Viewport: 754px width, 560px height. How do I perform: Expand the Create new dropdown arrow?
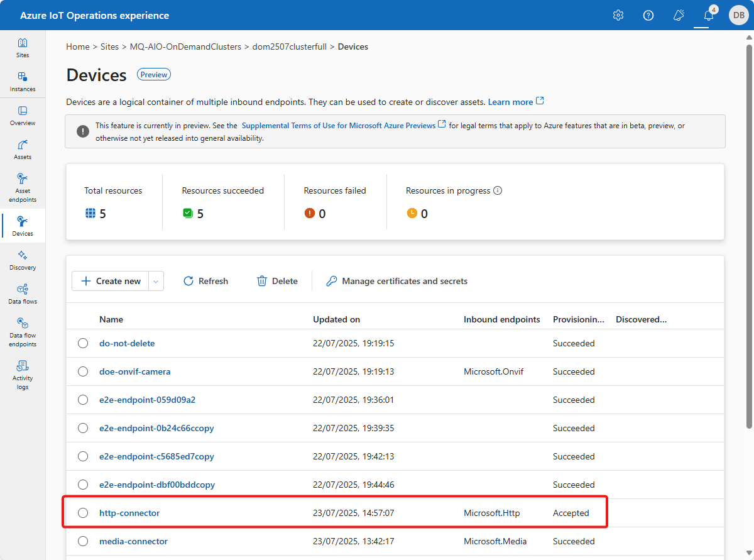pyautogui.click(x=156, y=281)
